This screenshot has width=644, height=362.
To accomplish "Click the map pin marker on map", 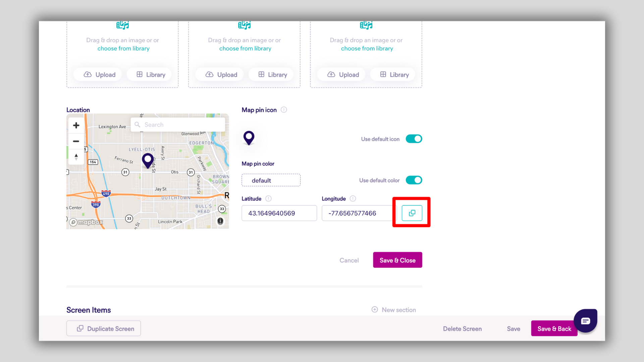I will click(x=148, y=160).
